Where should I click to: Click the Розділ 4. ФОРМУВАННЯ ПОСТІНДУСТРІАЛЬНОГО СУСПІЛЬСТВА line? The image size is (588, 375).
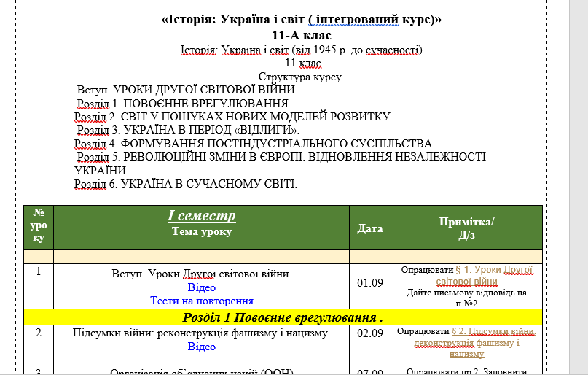click(254, 144)
